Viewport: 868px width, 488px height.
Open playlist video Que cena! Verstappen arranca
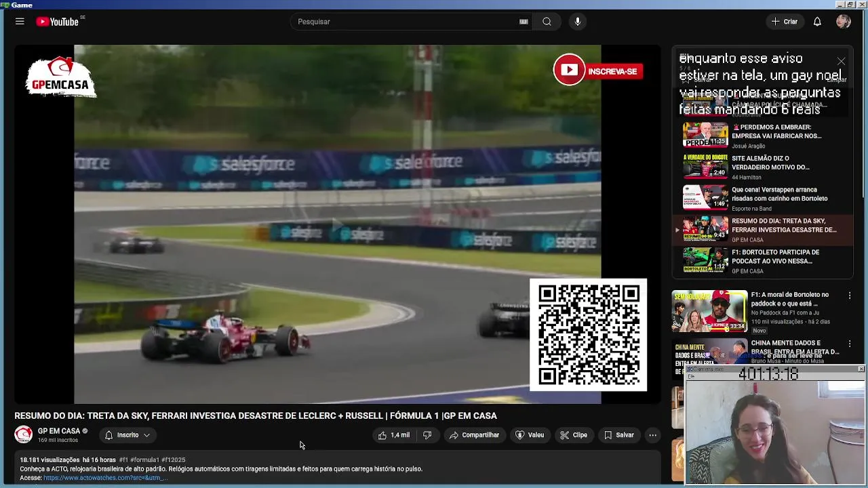[763, 198]
